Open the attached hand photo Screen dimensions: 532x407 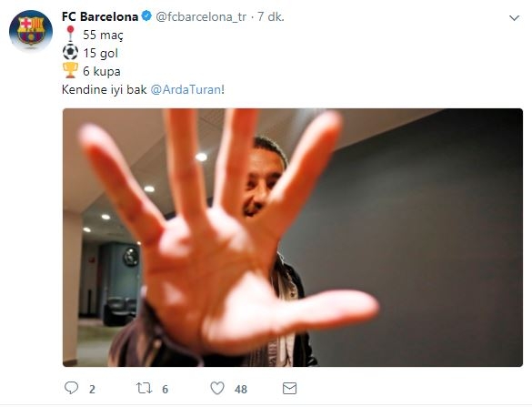293,238
